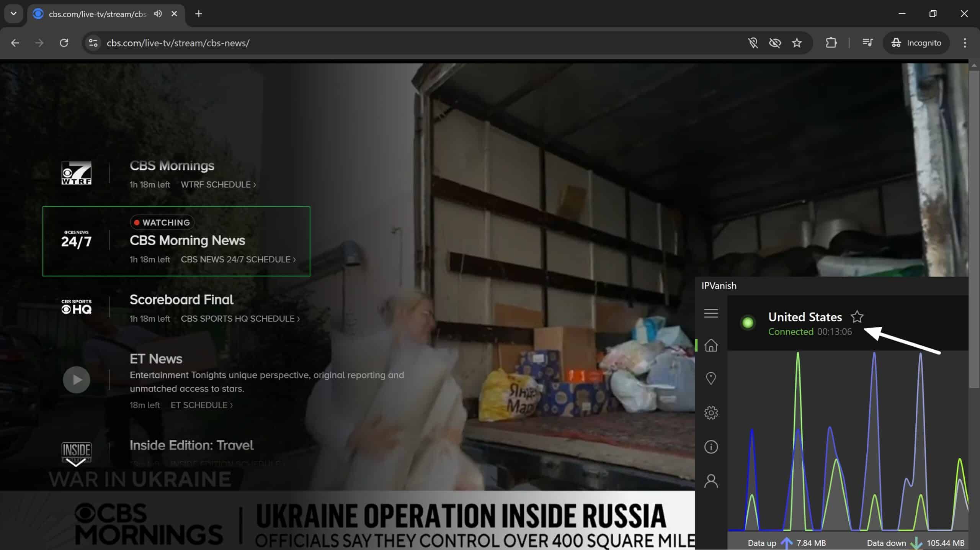Open the CBS SPORTS HQ SCHEDULE link
980x550 pixels.
coord(240,319)
